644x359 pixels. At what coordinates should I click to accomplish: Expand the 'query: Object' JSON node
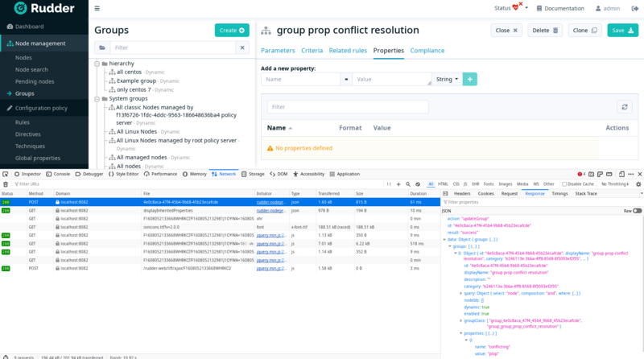point(460,293)
